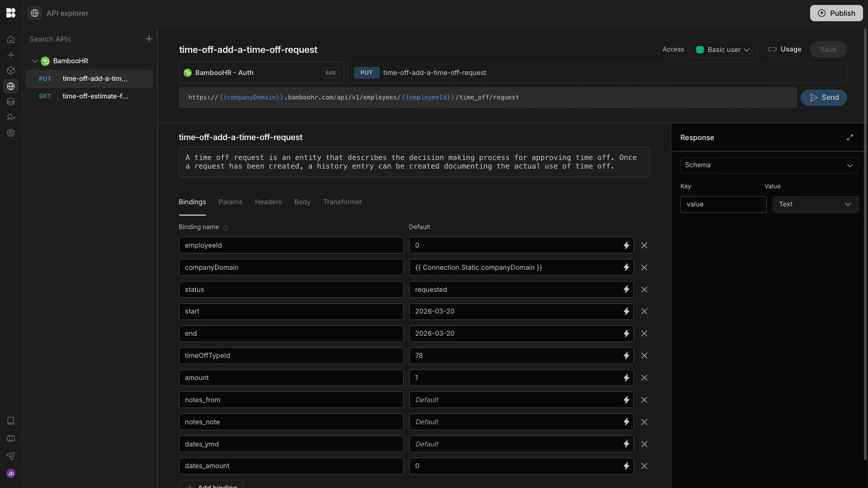Click the Send button
Screen dimensions: 868x488
(x=824, y=98)
